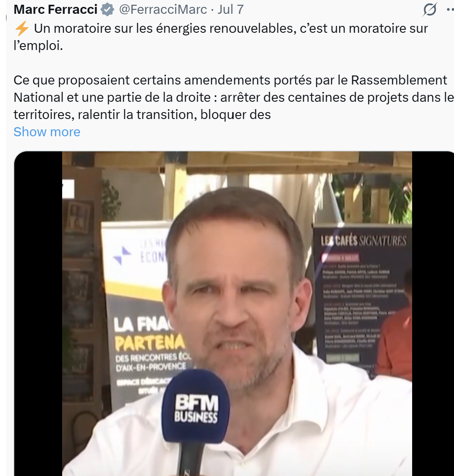Click the purple logo on the white banner
Screen dimensions: 454x476
click(x=122, y=256)
